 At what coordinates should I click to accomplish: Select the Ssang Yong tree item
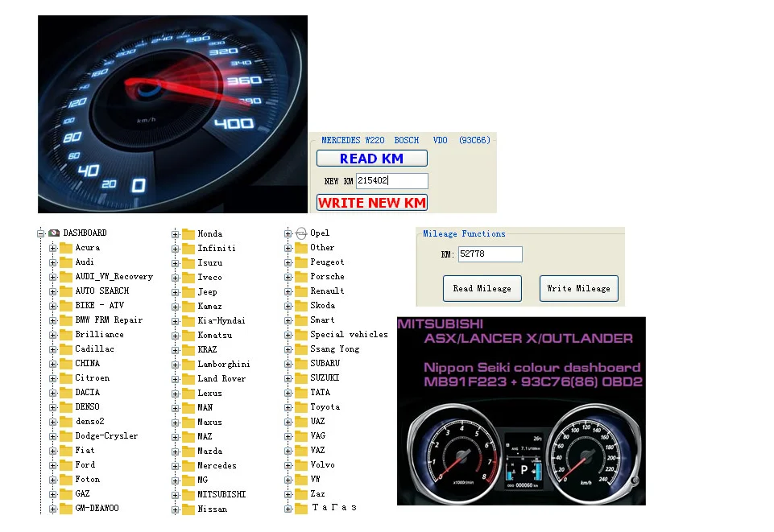point(335,349)
